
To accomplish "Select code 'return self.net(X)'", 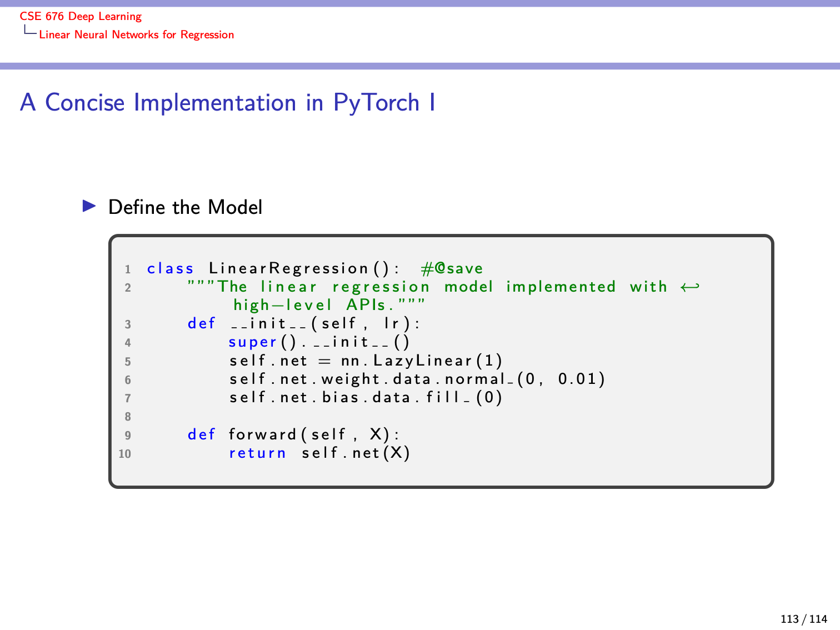I will pos(319,453).
